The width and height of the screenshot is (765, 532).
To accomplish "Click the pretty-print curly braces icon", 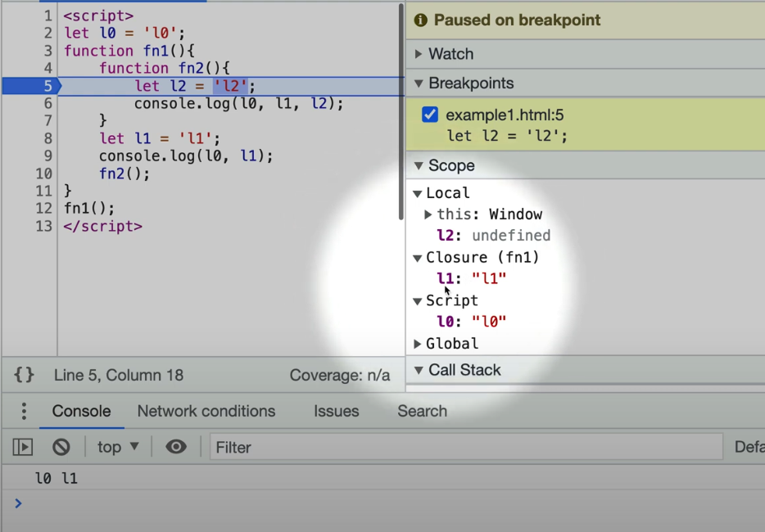I will [x=24, y=375].
